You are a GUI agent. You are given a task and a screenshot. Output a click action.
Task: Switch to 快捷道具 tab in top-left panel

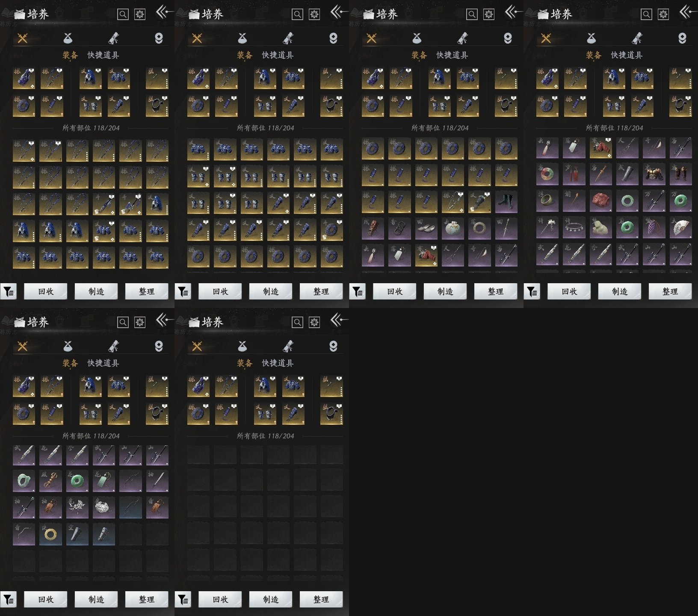click(x=103, y=55)
